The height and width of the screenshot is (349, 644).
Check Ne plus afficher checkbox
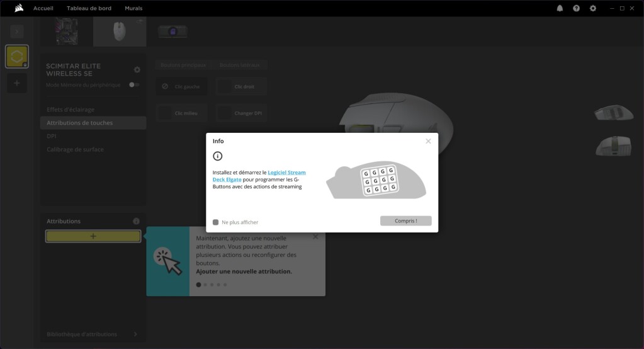[x=216, y=222]
